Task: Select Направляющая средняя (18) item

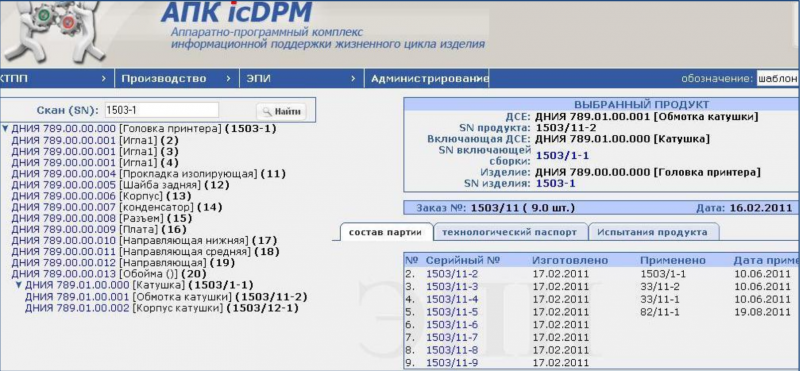Action: coord(145,252)
